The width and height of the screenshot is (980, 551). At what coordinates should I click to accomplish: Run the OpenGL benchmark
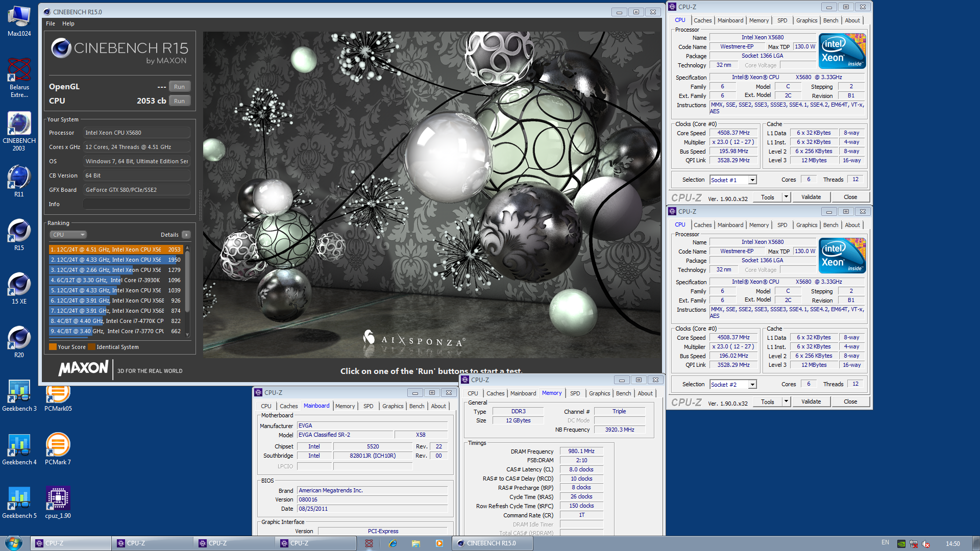179,87
